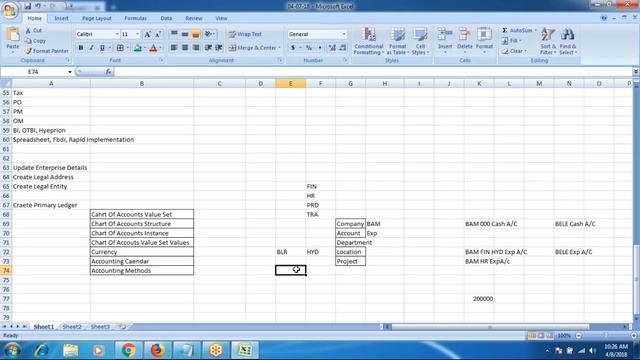Click the Clear button
The width and height of the screenshot is (640, 360).
coord(514,51)
